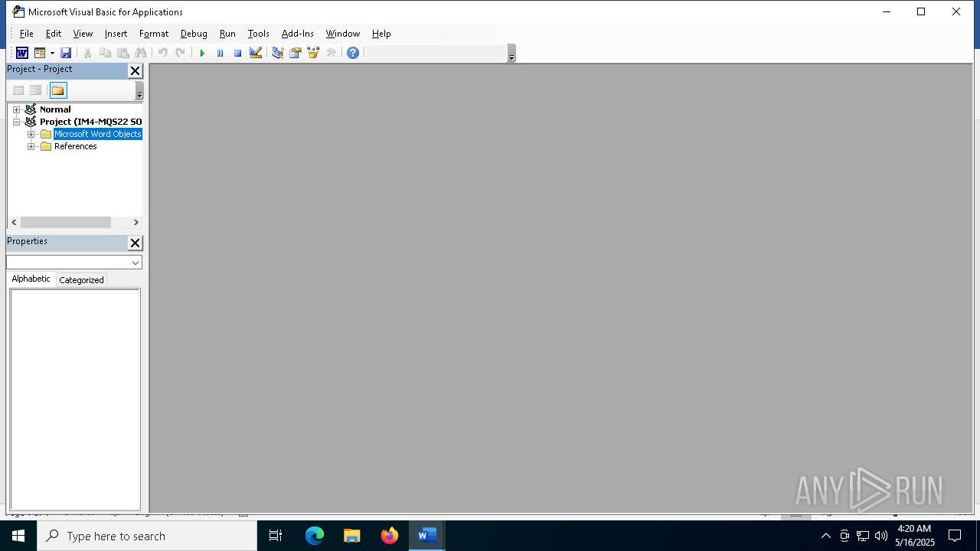Select the References folder item

[75, 146]
